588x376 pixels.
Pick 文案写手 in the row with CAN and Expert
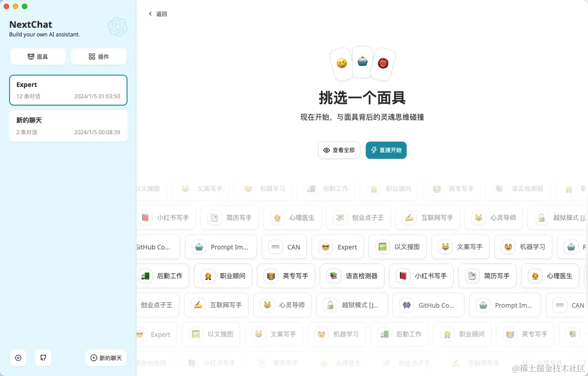click(460, 247)
